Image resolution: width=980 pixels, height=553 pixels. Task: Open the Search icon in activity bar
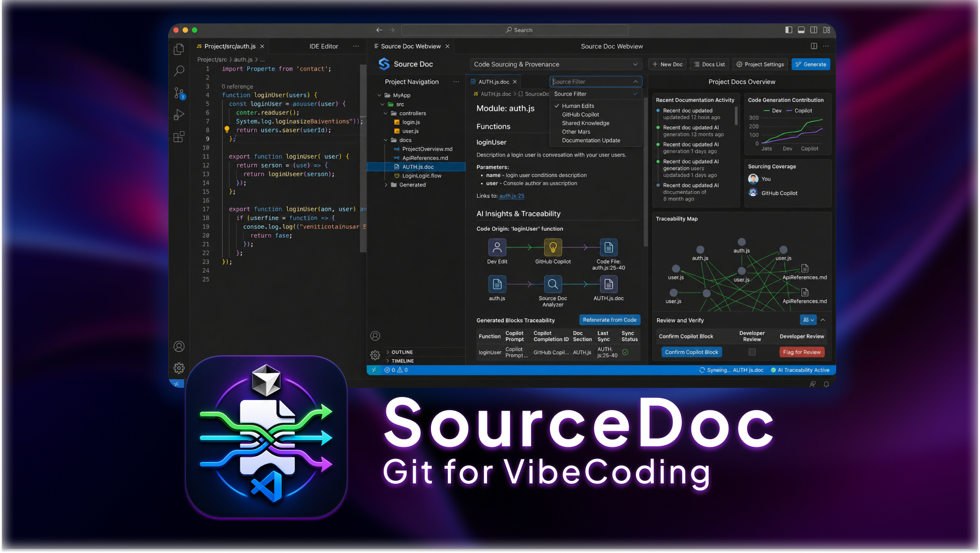(x=179, y=71)
